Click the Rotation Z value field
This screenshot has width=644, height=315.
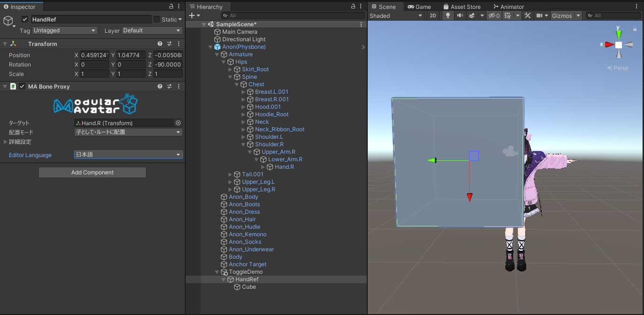pyautogui.click(x=168, y=65)
